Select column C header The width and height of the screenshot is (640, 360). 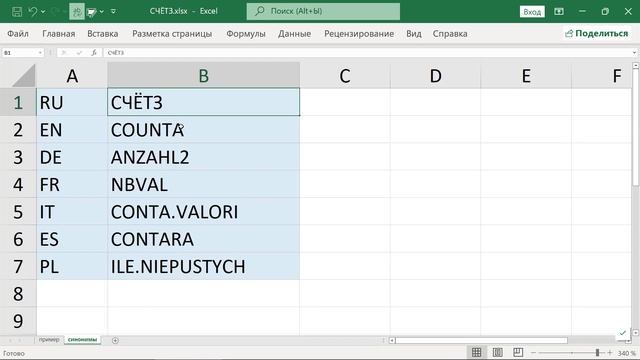(345, 76)
